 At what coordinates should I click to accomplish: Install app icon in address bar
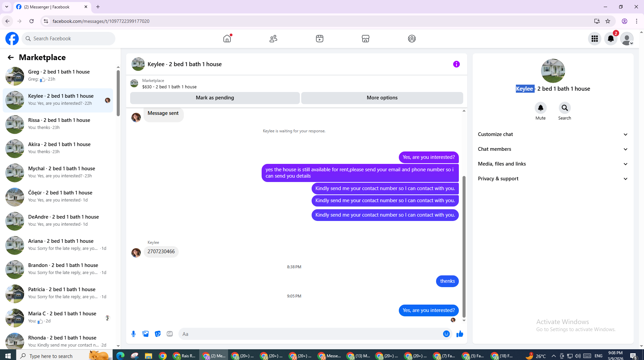click(597, 21)
